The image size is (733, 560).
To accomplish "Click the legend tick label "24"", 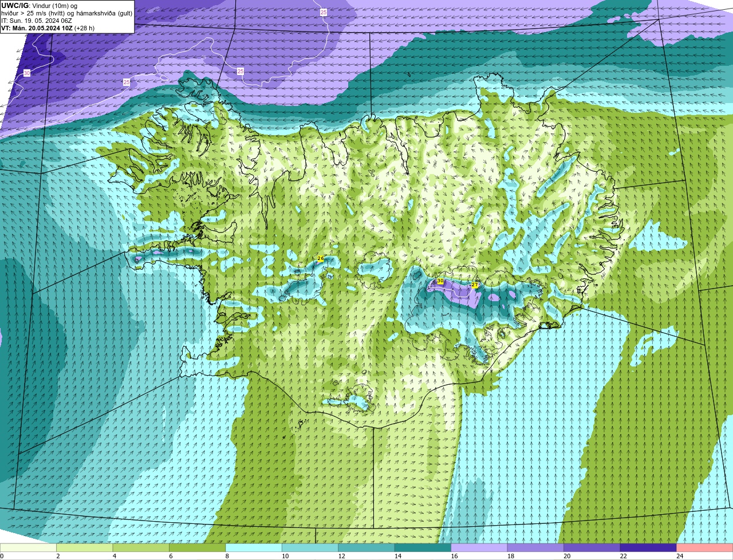I will click(679, 556).
